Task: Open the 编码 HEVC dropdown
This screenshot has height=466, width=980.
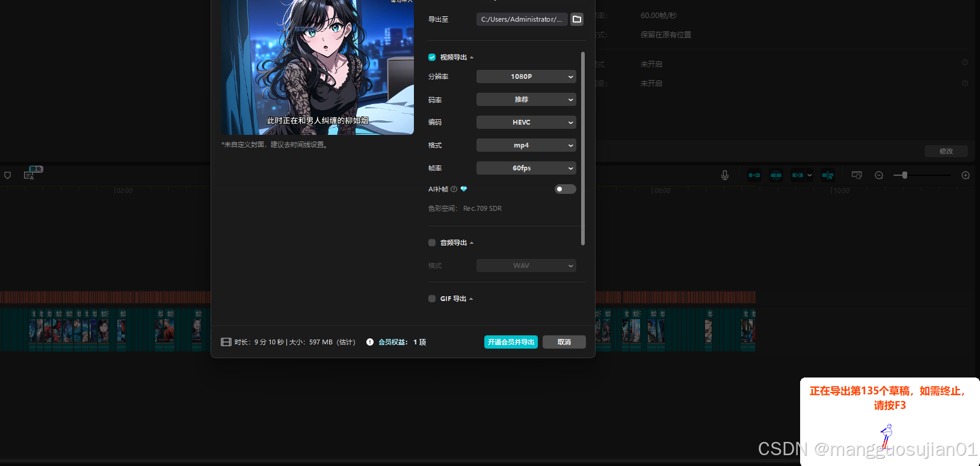Action: [526, 122]
